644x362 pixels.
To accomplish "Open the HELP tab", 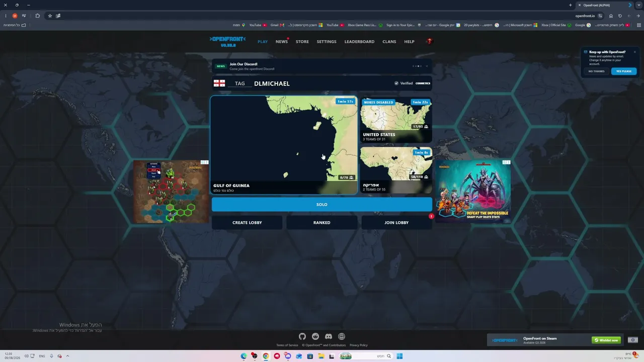I will pyautogui.click(x=410, y=42).
